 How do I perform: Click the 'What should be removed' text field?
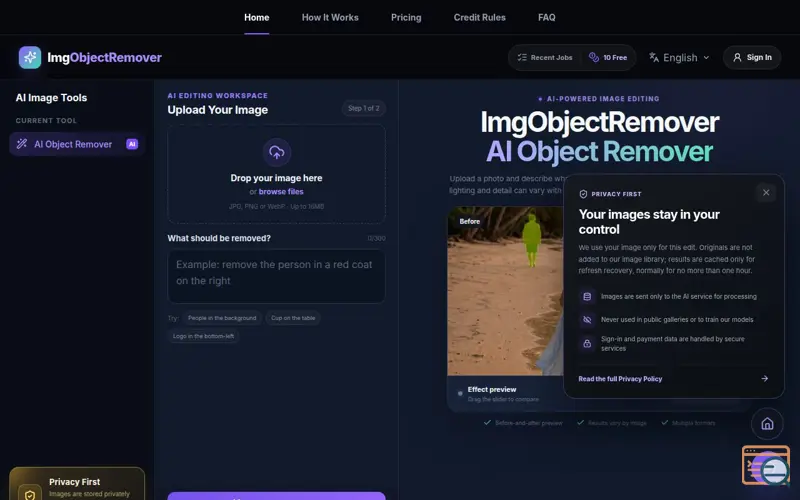tap(277, 276)
